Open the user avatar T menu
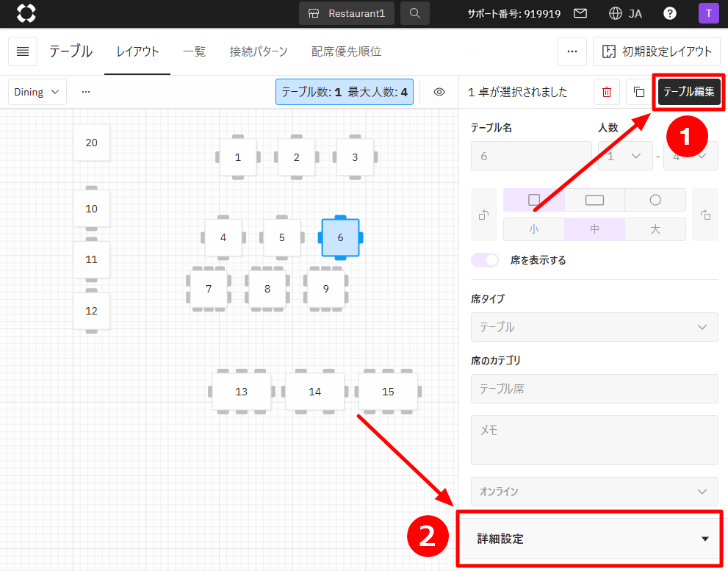The image size is (728, 571). pyautogui.click(x=708, y=13)
